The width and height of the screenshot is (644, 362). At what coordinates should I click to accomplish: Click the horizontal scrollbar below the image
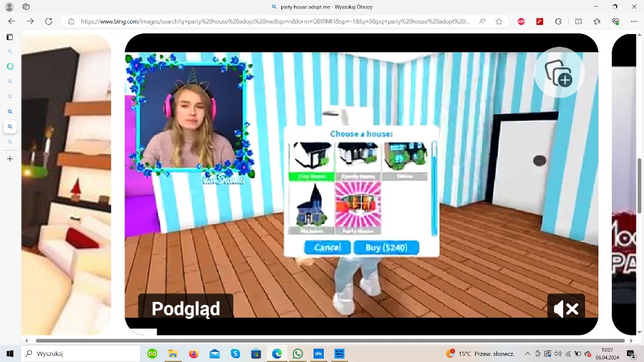[328, 341]
